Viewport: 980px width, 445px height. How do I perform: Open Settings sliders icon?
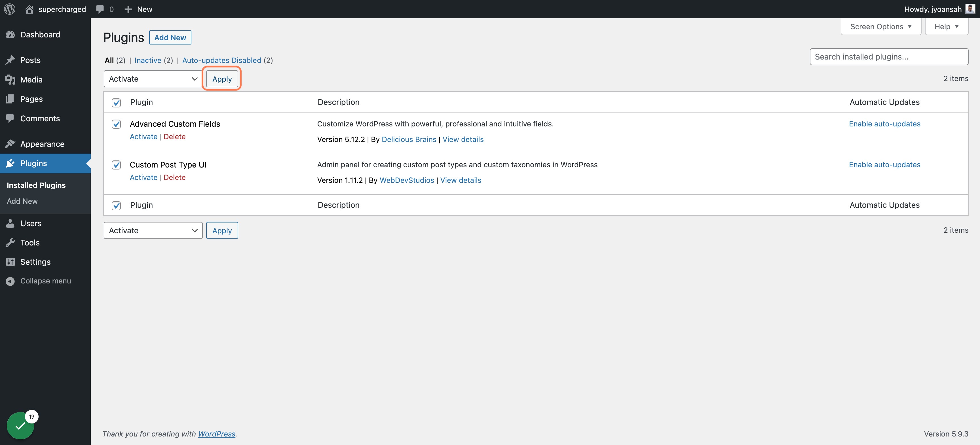click(x=10, y=262)
